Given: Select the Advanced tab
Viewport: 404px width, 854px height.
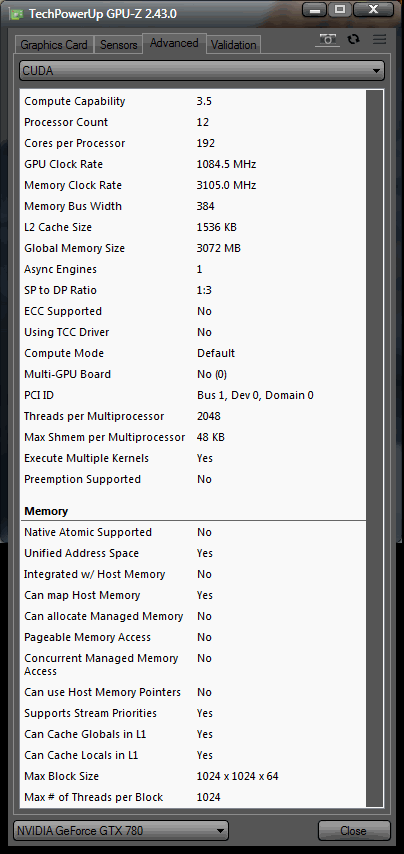Looking at the screenshot, I should click(174, 43).
